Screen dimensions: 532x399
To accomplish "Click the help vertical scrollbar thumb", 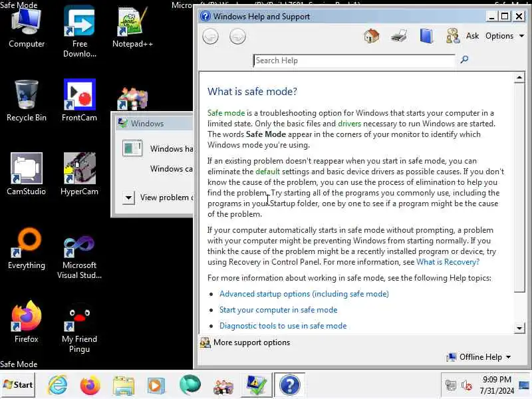I will [519, 188].
